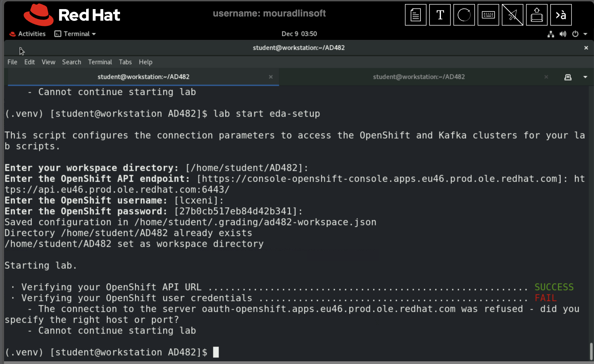Viewport: 594px width, 364px height.
Task: Expand the terminal tab list dropdown arrow
Action: pos(585,77)
